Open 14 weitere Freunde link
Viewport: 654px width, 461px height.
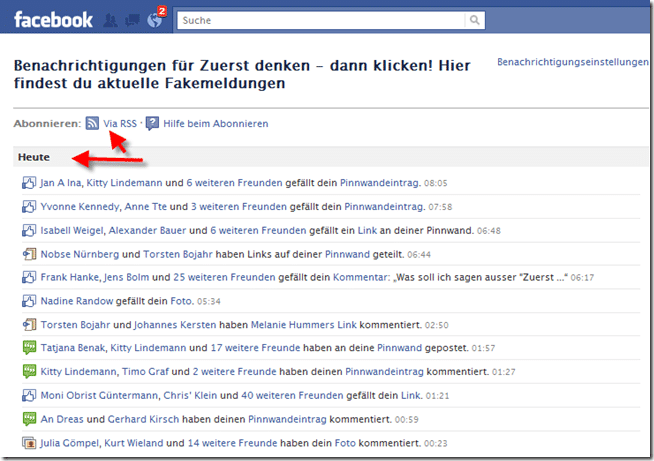tap(232, 443)
